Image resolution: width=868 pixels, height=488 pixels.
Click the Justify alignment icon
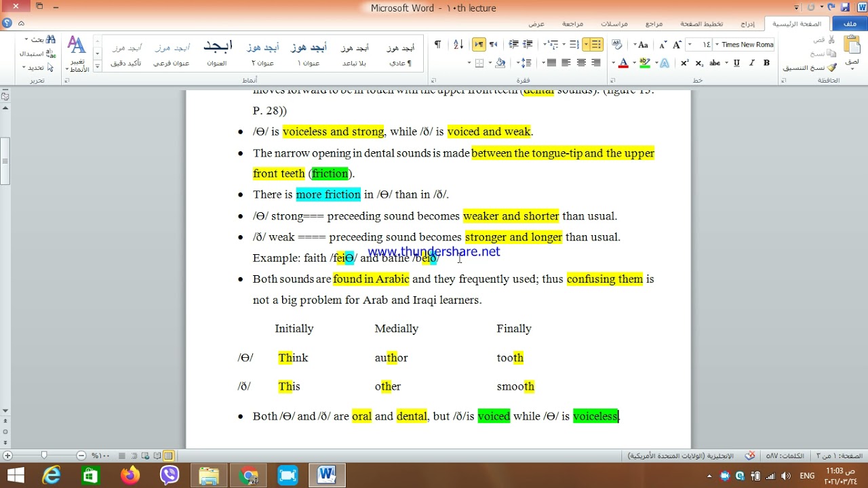(551, 63)
